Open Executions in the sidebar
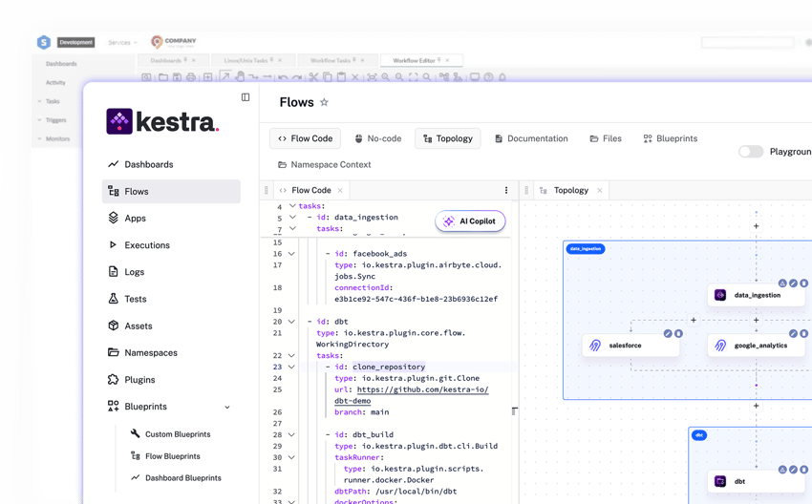The image size is (812, 504). pyautogui.click(x=146, y=245)
